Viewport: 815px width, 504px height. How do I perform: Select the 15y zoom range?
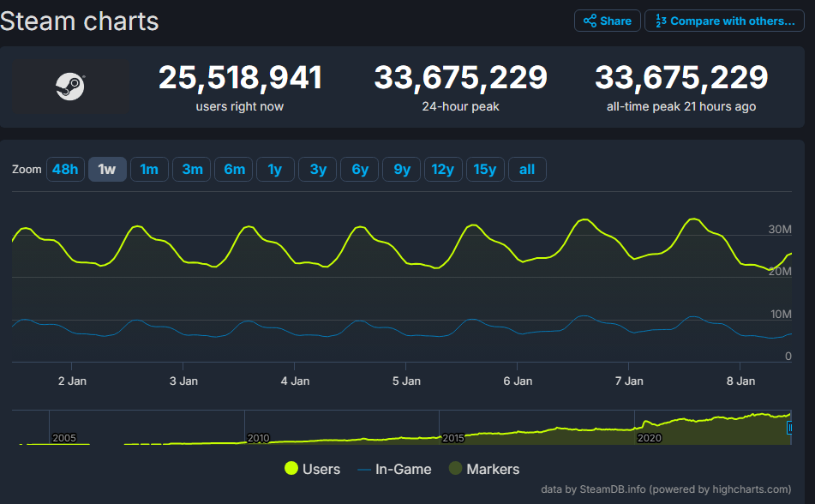pos(485,169)
